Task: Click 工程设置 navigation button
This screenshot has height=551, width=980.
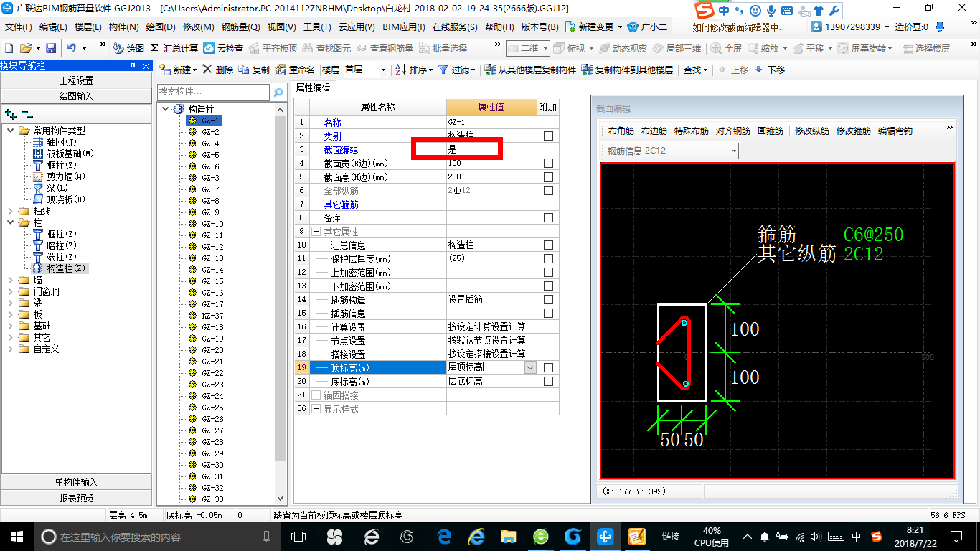Action: [x=76, y=80]
